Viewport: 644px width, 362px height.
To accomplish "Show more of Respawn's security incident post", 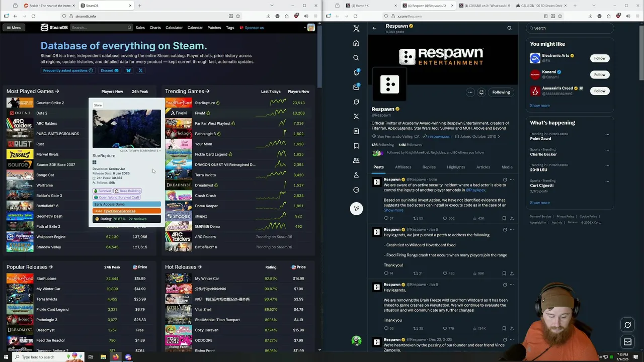I will click(393, 210).
